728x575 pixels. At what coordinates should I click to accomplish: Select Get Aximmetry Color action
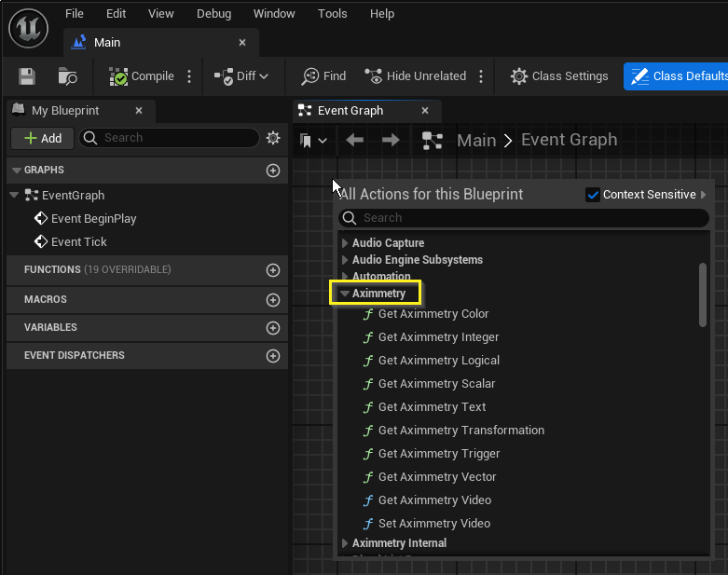[433, 314]
